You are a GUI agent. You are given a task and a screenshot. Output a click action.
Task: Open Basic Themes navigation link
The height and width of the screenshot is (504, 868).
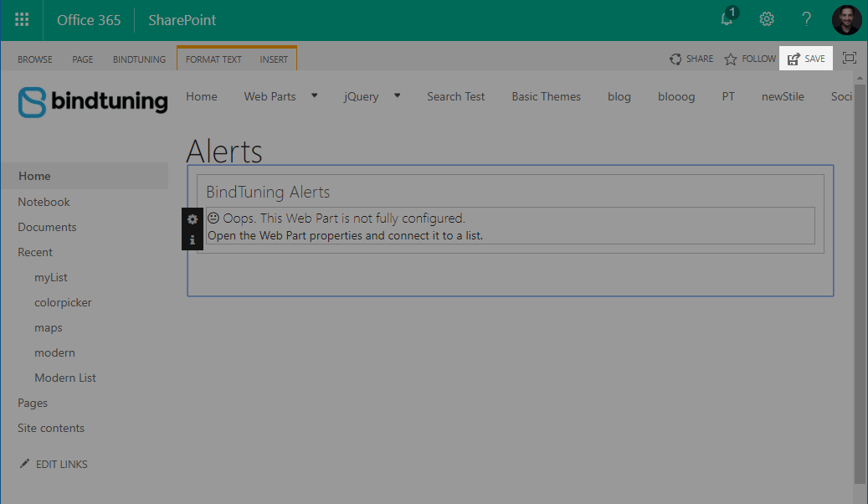[547, 96]
